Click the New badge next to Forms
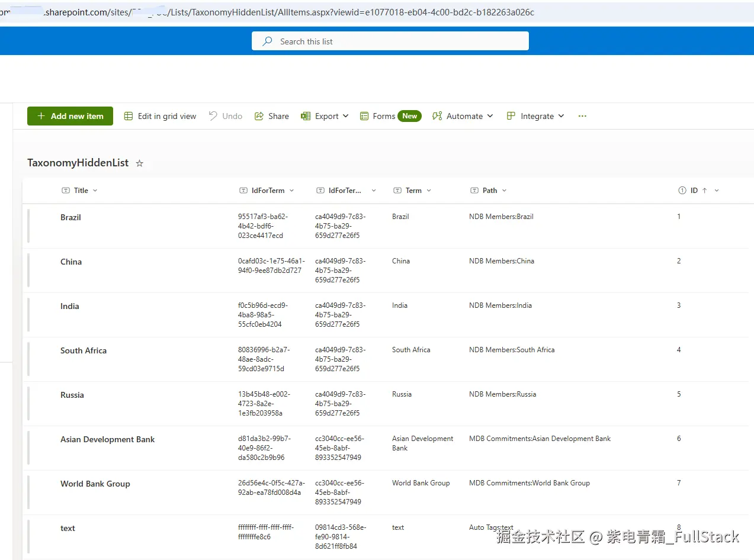 coord(409,116)
